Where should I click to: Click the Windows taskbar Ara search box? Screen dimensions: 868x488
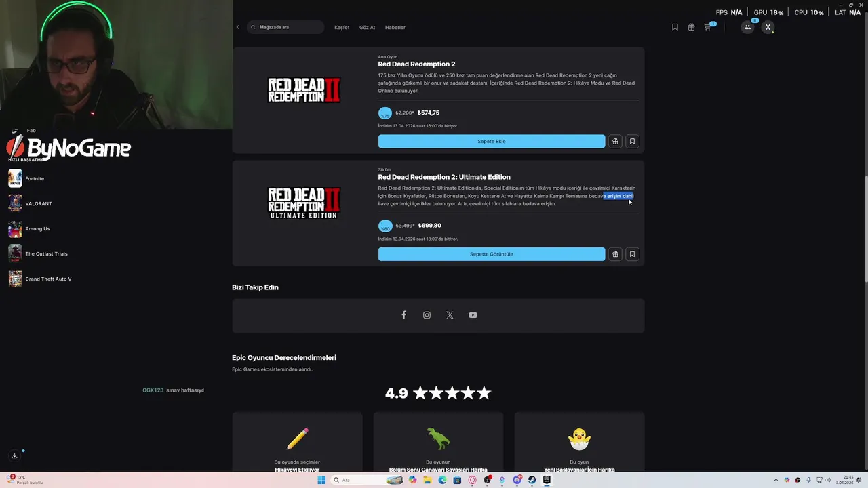pos(368,480)
